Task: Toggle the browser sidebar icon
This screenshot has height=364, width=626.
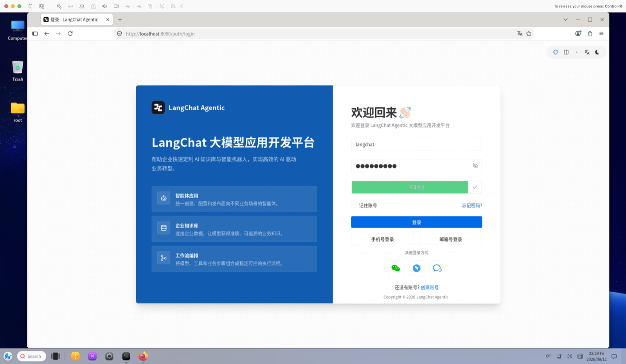Action: [35, 34]
